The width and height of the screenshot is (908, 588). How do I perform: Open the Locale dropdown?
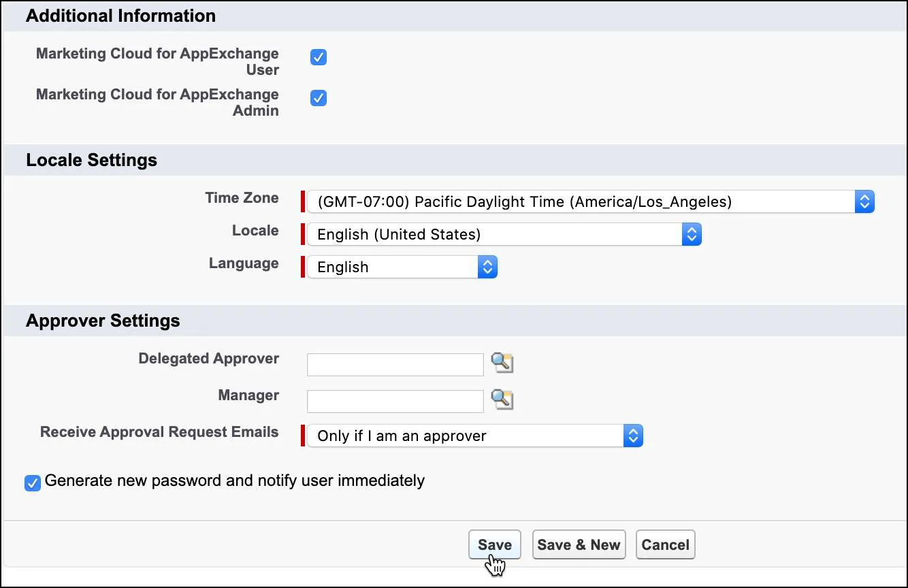(504, 234)
